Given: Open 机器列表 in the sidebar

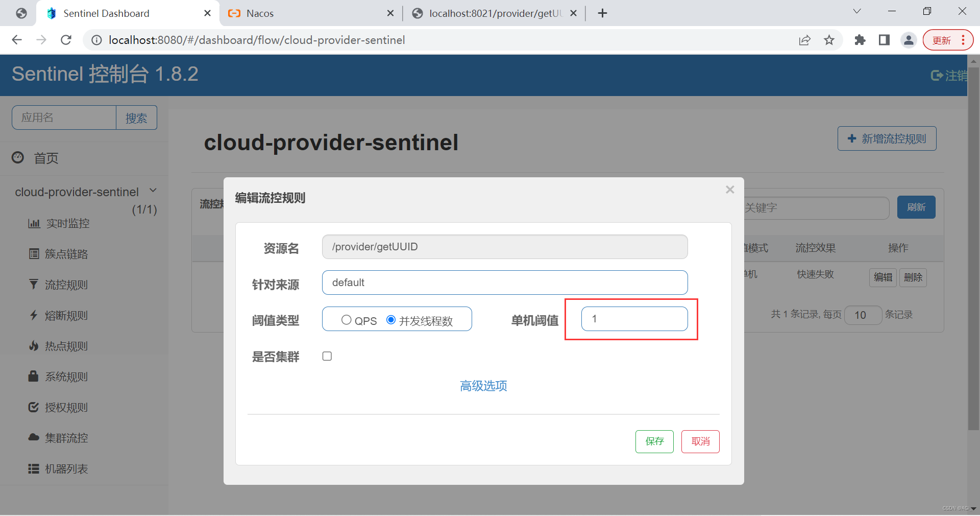Looking at the screenshot, I should (66, 468).
